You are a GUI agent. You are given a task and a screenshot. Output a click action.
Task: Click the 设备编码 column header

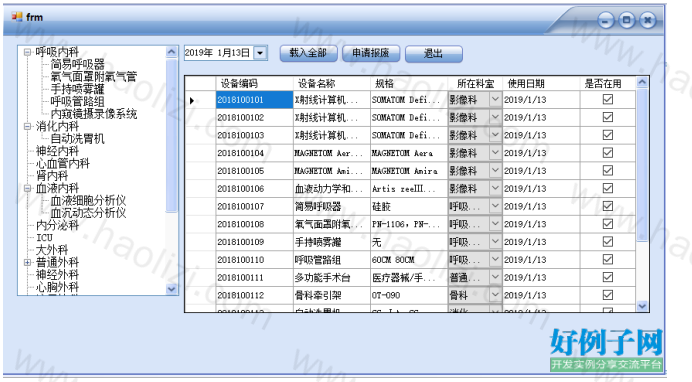[254, 83]
